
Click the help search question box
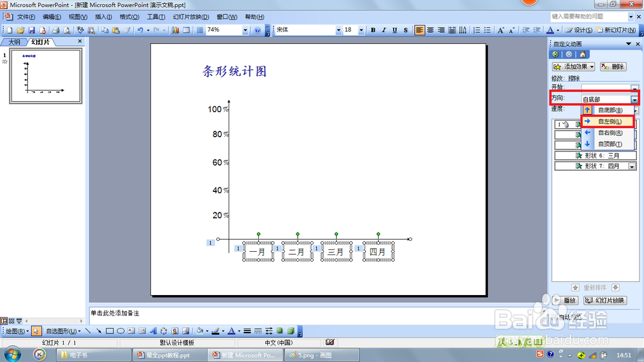click(x=589, y=17)
